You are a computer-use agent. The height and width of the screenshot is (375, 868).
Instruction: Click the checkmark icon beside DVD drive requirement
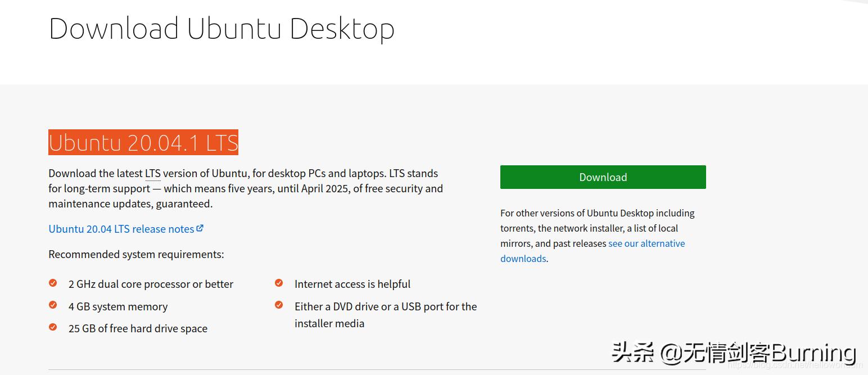pyautogui.click(x=279, y=305)
